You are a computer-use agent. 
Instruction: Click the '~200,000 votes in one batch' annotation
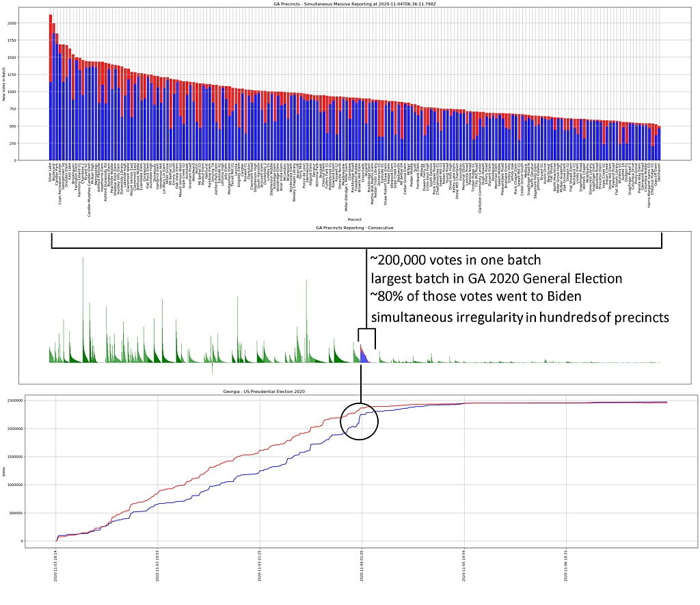tap(455, 260)
